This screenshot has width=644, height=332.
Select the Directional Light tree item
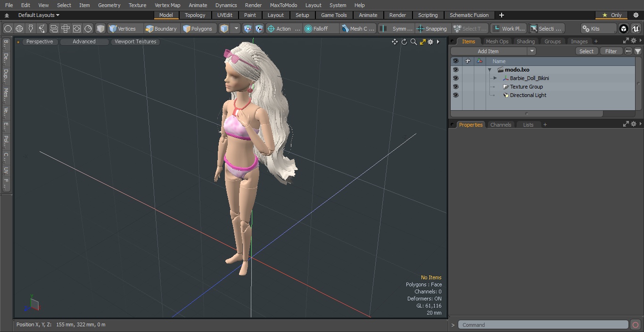pyautogui.click(x=528, y=95)
